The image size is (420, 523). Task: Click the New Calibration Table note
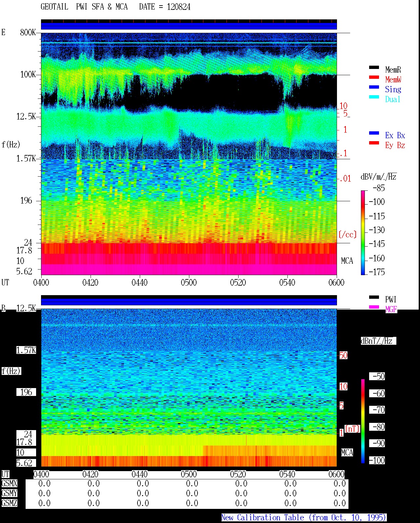tap(304, 518)
